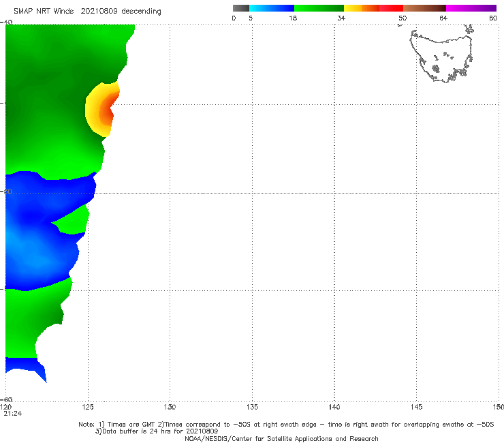The height and width of the screenshot is (443, 504).
Task: Click the latitude axis label '-40'
Action: click(x=6, y=22)
